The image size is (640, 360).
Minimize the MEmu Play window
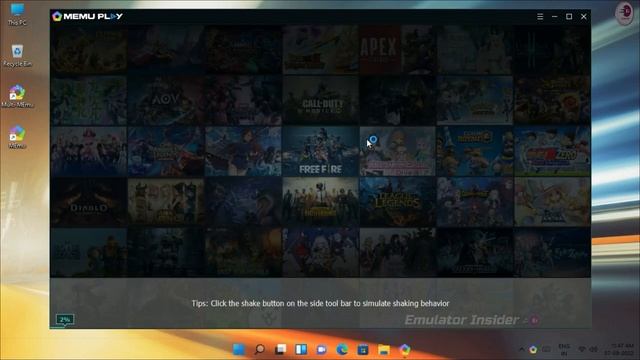(554, 16)
